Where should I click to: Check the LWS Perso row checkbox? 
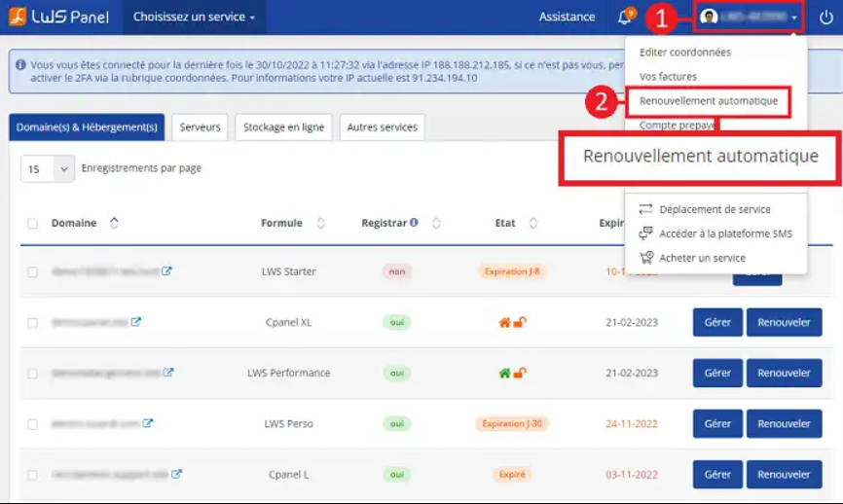[x=33, y=424]
